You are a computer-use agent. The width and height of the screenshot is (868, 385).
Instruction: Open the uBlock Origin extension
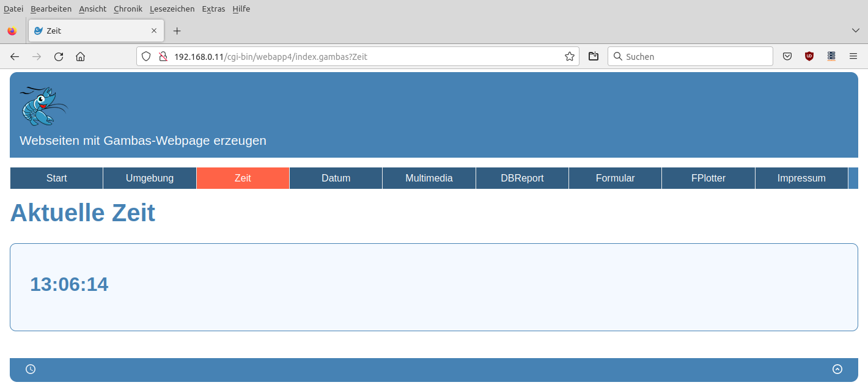(809, 56)
